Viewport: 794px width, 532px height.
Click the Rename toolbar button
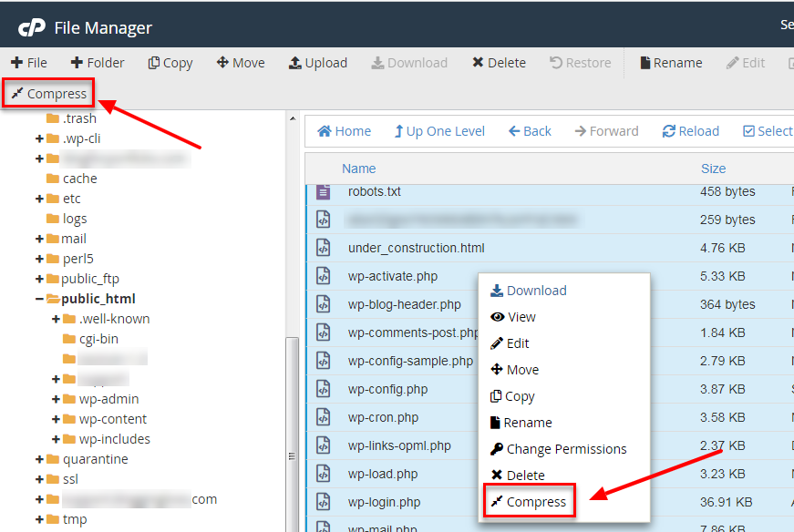click(x=670, y=63)
